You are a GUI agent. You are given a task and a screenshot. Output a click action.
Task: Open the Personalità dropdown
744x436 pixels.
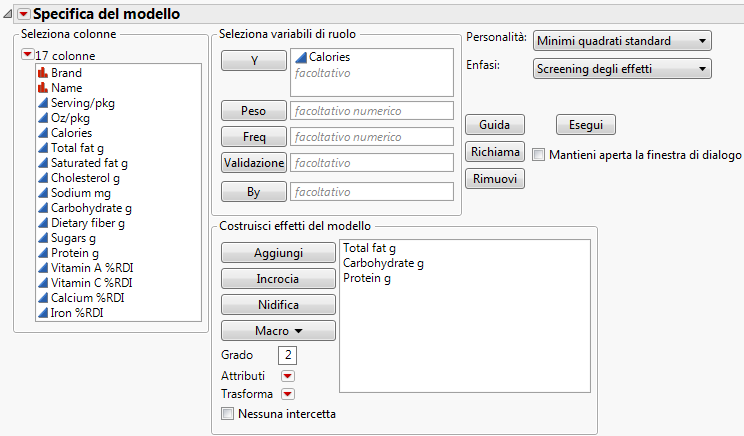(622, 41)
